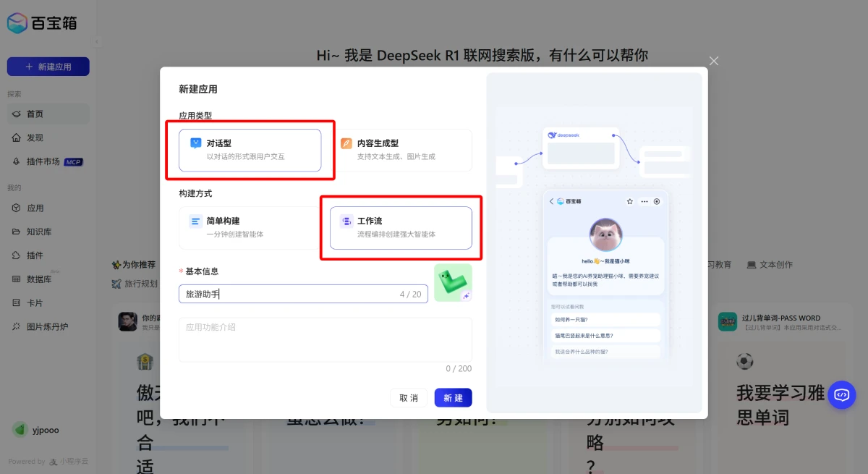Click the record circle icon in preview
The width and height of the screenshot is (868, 474).
[657, 202]
